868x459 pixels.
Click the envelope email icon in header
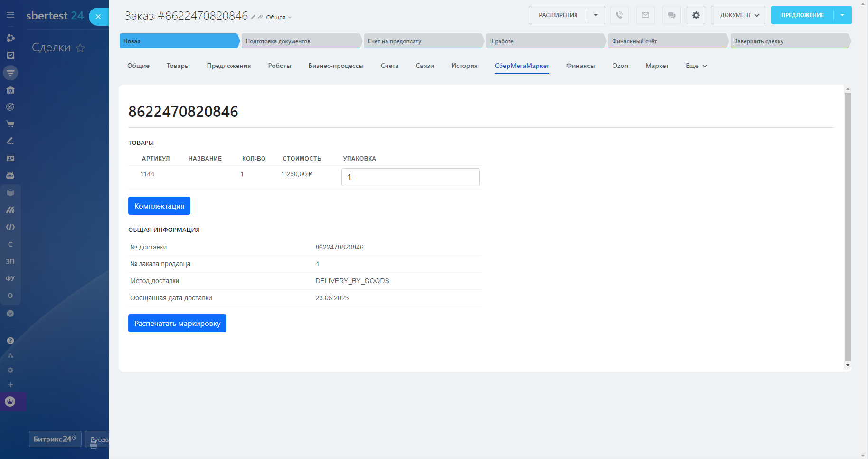tap(645, 15)
